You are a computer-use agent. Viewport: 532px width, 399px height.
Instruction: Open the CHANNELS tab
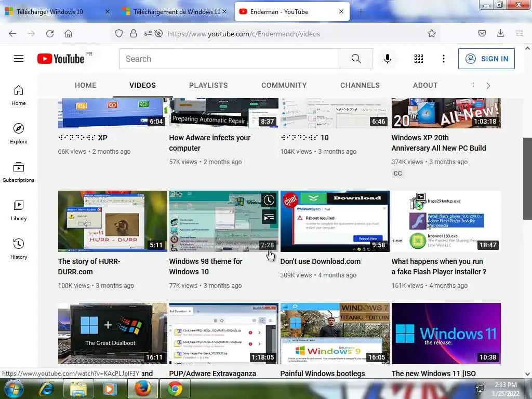pos(360,85)
